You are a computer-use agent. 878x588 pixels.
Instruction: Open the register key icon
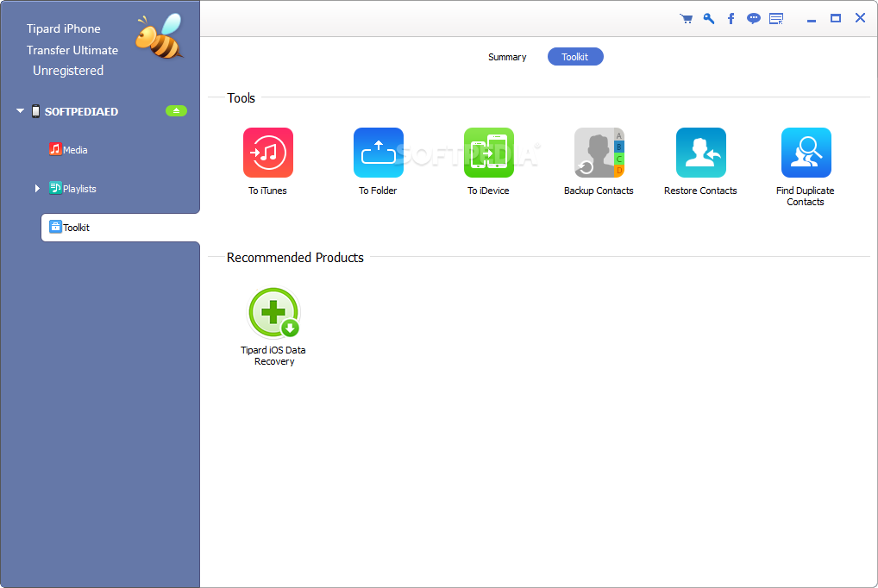pos(709,18)
